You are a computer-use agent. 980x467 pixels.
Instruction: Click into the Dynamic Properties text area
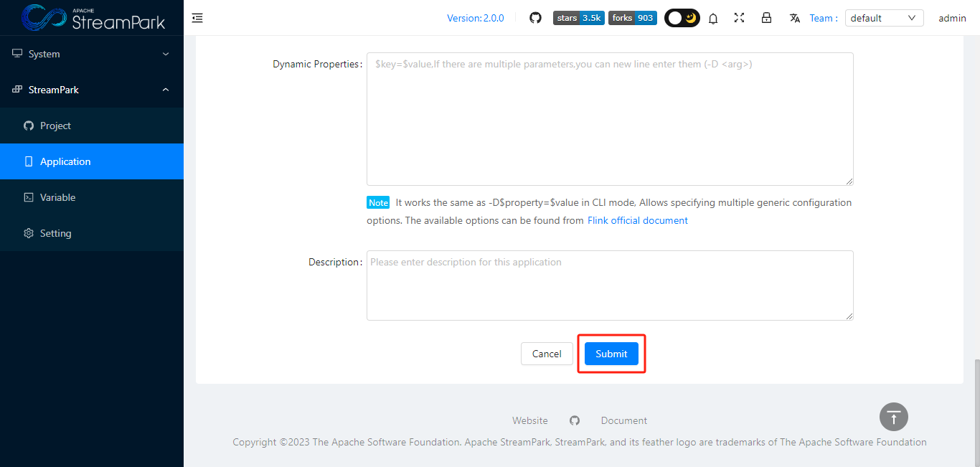pyautogui.click(x=610, y=119)
